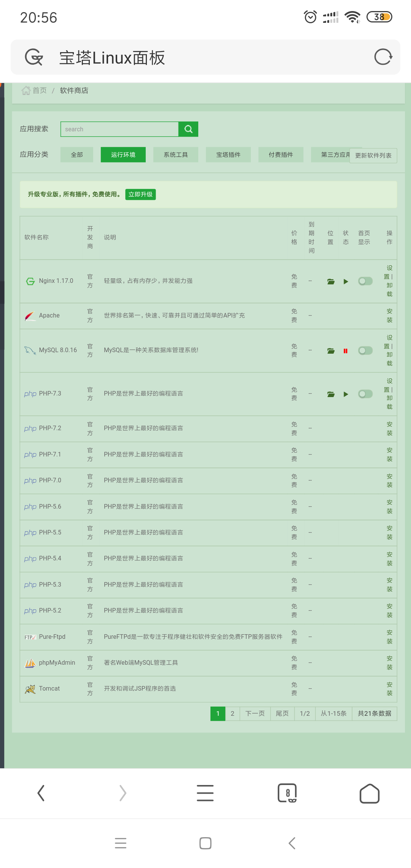Open MySQL install folder icon
Image resolution: width=411 pixels, height=868 pixels.
point(331,351)
